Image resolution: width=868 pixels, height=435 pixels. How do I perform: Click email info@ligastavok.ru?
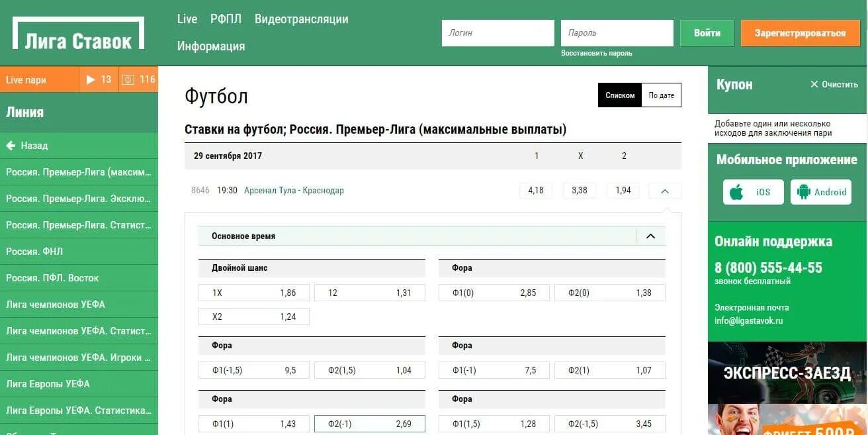[749, 321]
